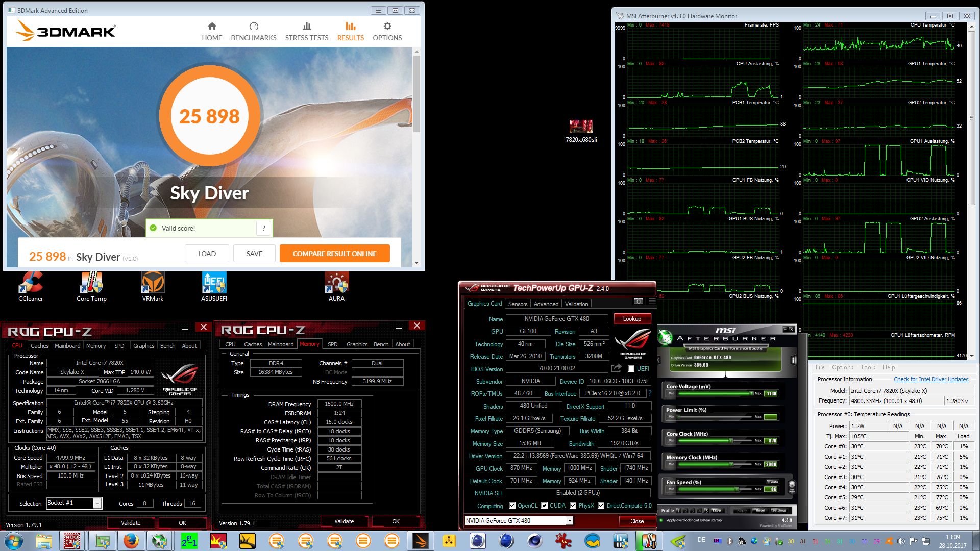This screenshot has height=551, width=980.
Task: Click the Windows Start orb
Action: 13,541
